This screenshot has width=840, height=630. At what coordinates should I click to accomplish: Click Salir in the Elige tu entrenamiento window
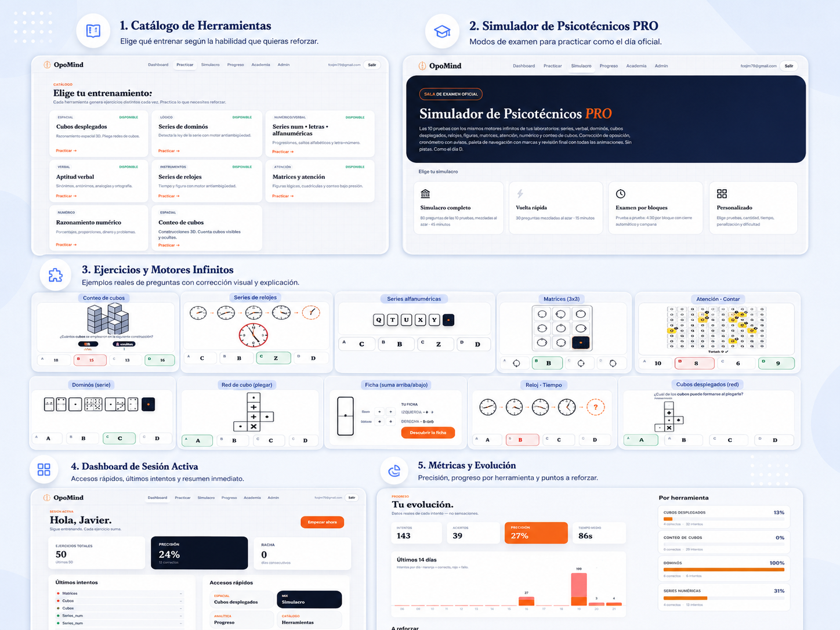tap(372, 65)
